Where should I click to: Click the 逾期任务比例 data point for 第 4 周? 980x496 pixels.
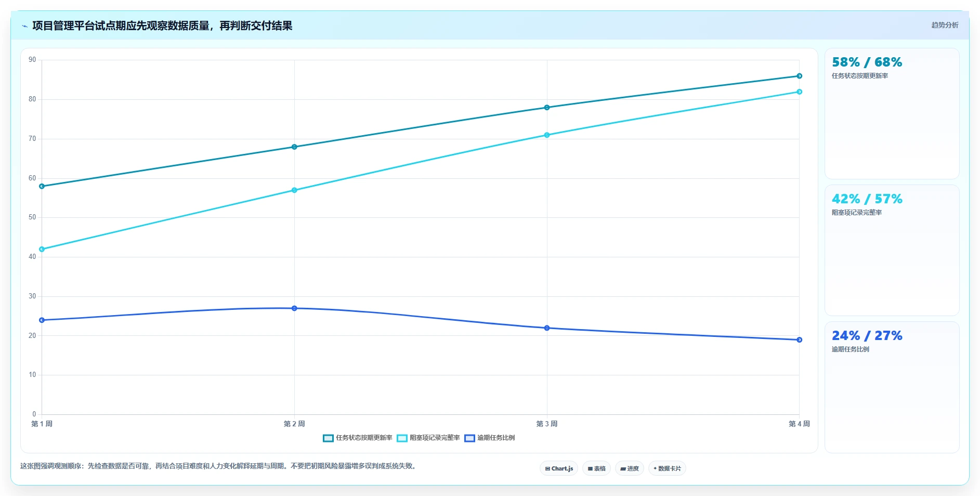pyautogui.click(x=800, y=340)
